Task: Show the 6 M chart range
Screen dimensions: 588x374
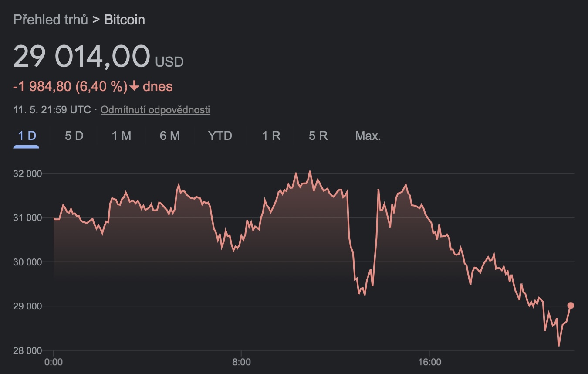Action: (169, 136)
